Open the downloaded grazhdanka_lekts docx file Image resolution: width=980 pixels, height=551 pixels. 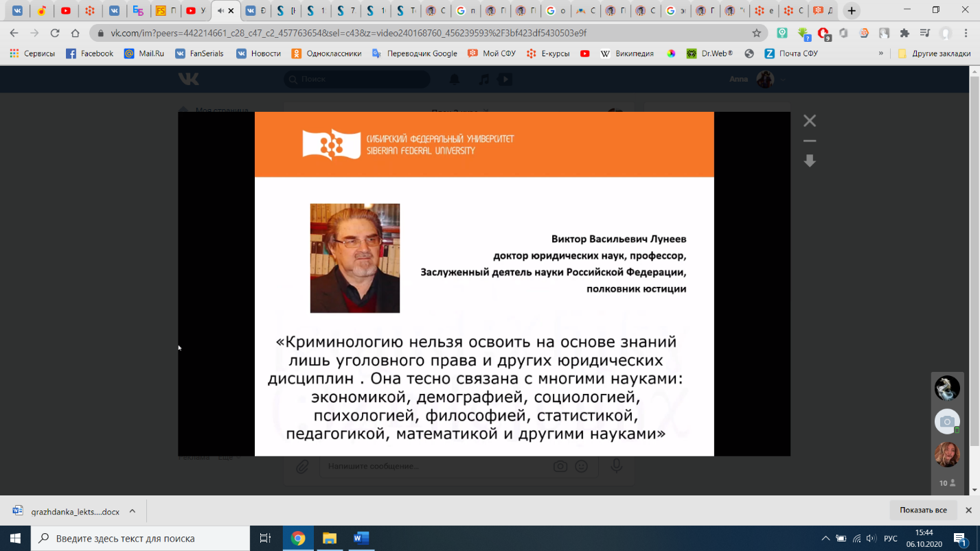67,511
